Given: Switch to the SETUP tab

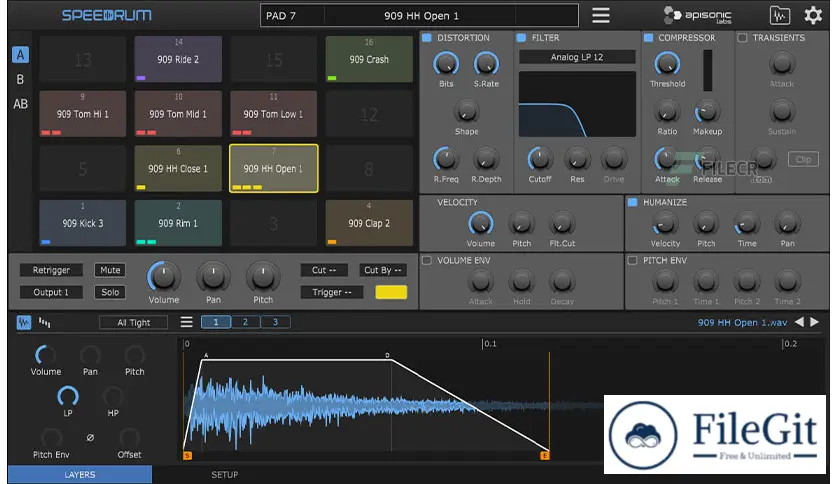Looking at the screenshot, I should click(x=224, y=474).
